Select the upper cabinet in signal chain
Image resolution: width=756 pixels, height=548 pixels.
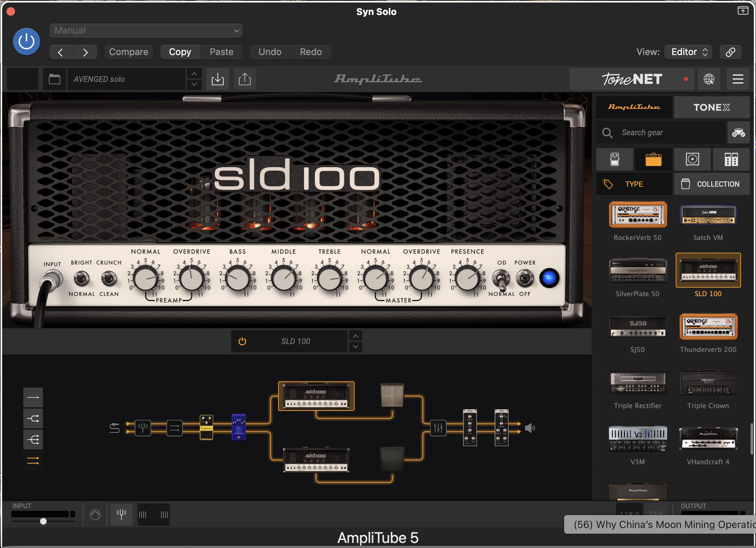[392, 395]
